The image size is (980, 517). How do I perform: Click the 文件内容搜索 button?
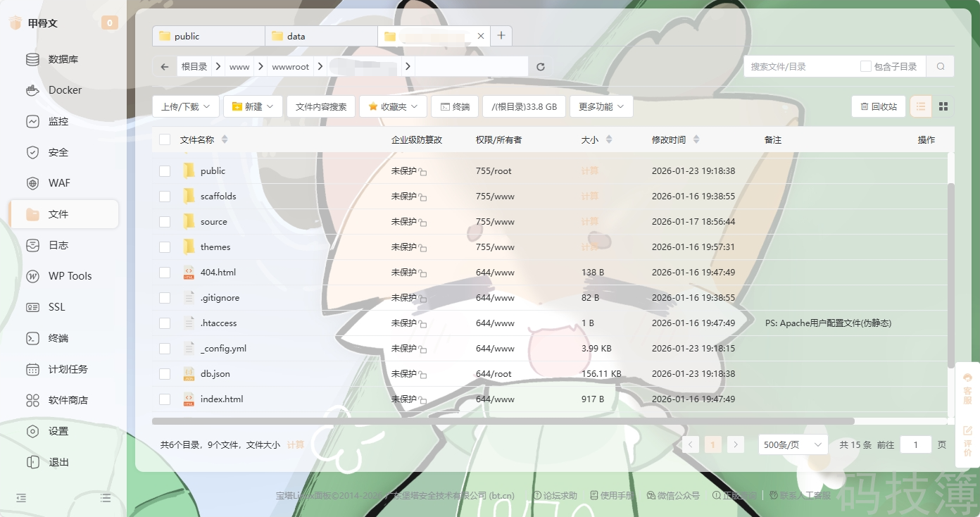pyautogui.click(x=321, y=107)
